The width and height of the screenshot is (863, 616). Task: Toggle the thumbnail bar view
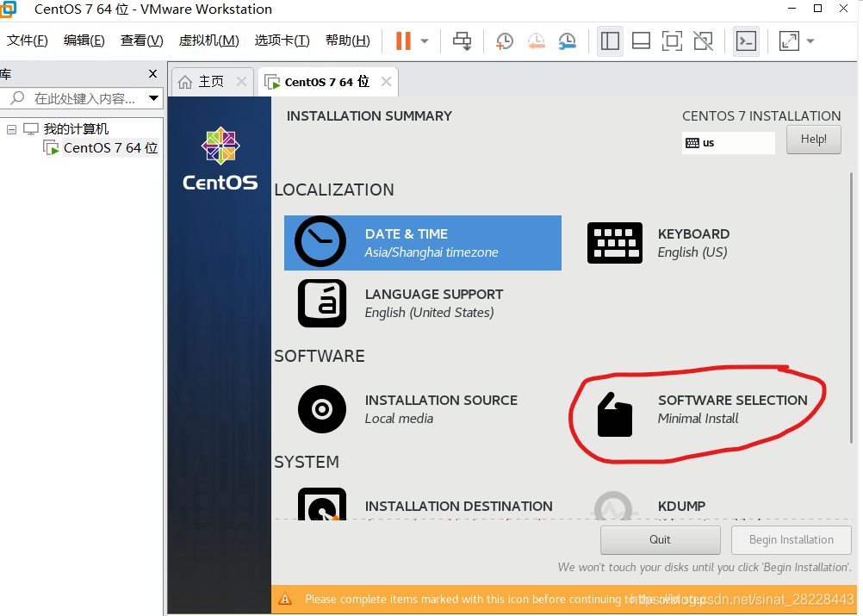pyautogui.click(x=641, y=40)
